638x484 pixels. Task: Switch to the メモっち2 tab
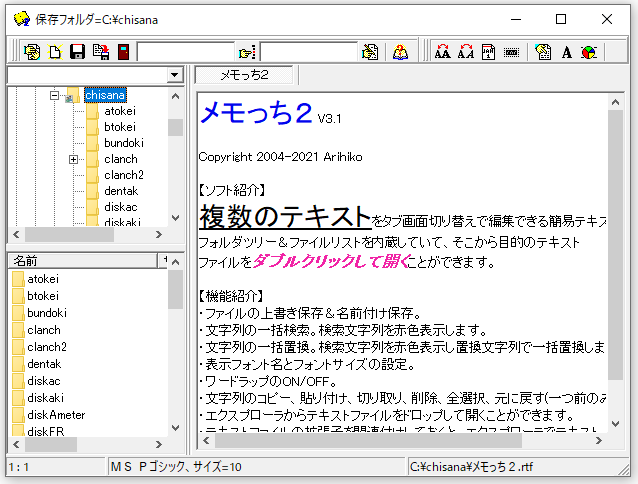[244, 75]
